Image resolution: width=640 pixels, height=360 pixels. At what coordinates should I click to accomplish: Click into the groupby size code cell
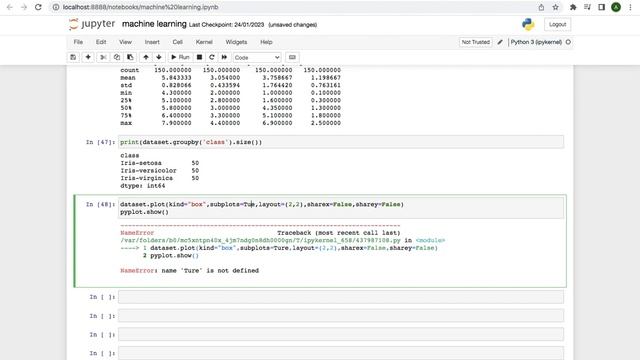click(x=341, y=142)
